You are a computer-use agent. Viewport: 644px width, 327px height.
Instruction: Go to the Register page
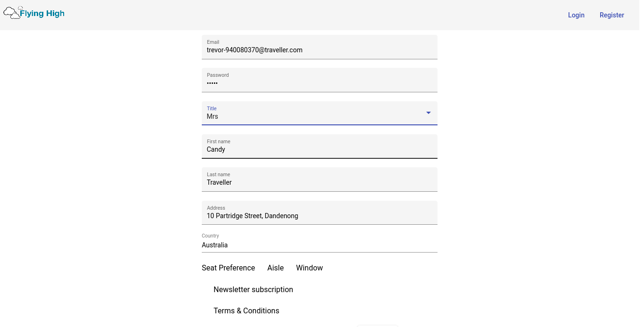click(x=611, y=15)
